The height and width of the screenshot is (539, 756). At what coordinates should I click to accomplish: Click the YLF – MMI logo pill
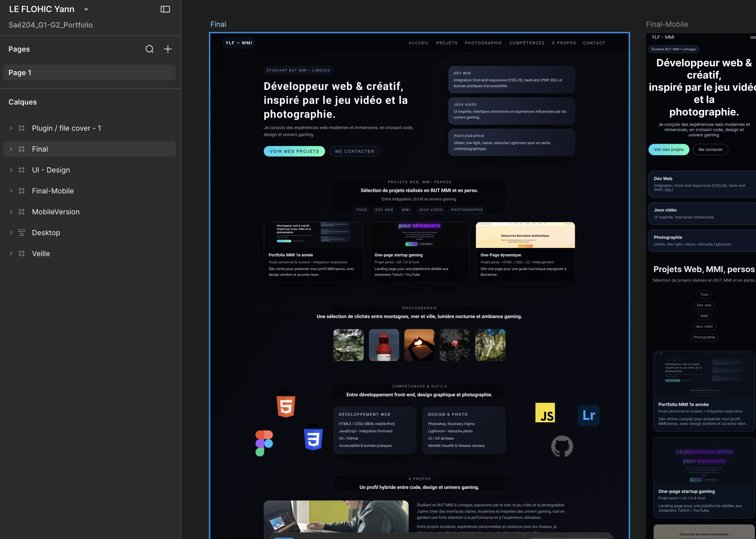(x=238, y=43)
